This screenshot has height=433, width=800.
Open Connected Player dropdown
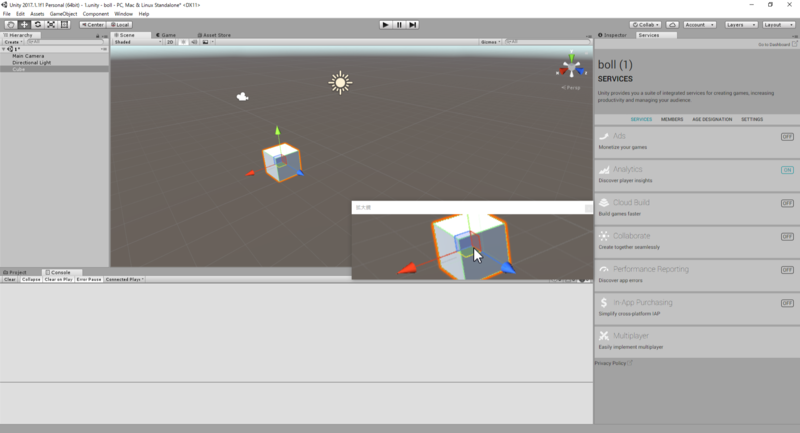coord(124,279)
